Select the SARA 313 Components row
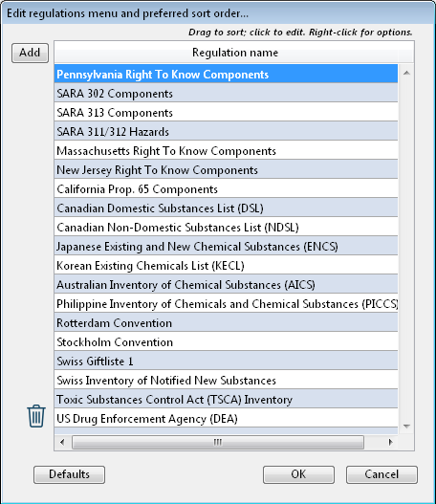The image size is (436, 504). point(226,113)
